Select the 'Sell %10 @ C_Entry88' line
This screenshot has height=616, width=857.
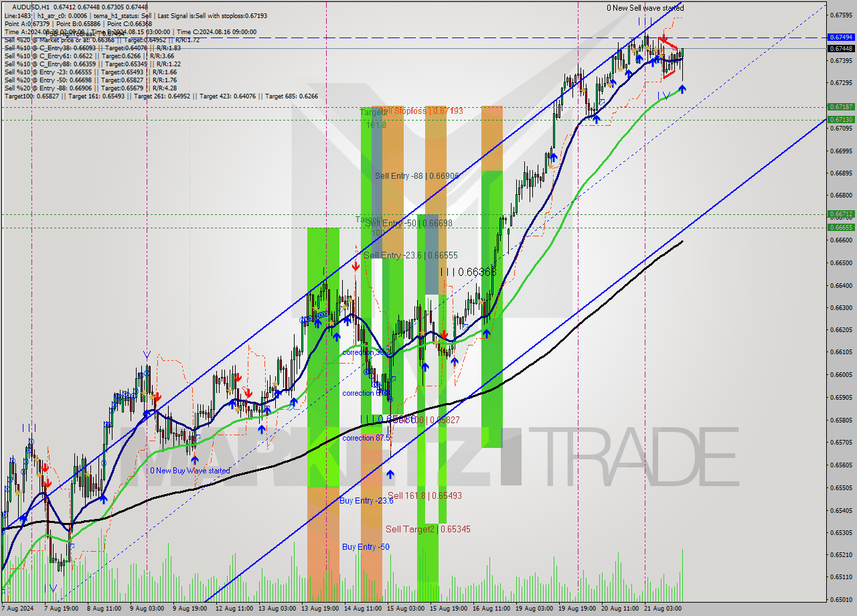(x=92, y=64)
